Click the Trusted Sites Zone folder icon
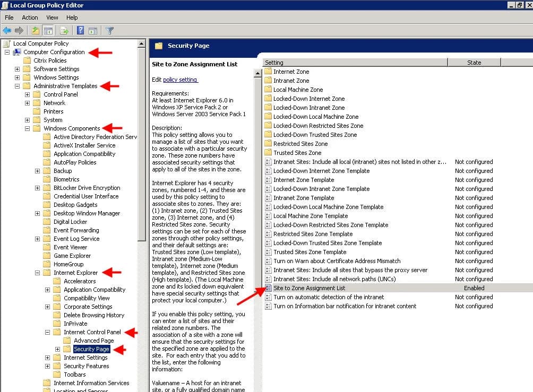The height and width of the screenshot is (392, 533). click(x=268, y=153)
